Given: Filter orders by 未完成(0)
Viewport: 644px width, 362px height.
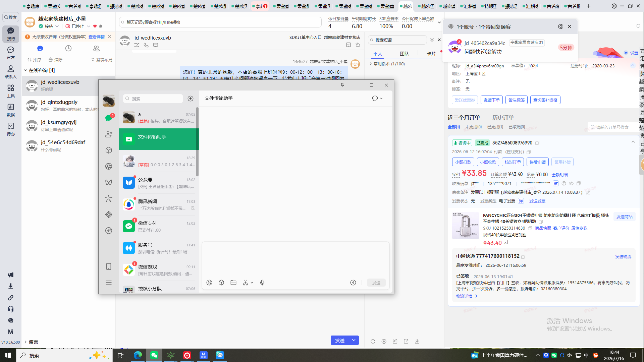Looking at the screenshot, I should (473, 127).
